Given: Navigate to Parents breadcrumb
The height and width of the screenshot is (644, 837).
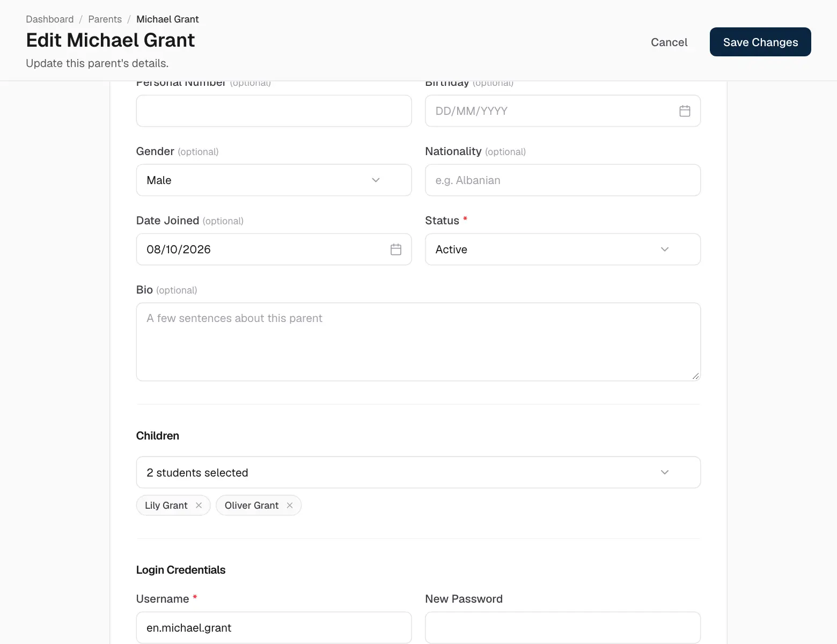Looking at the screenshot, I should tap(105, 19).
